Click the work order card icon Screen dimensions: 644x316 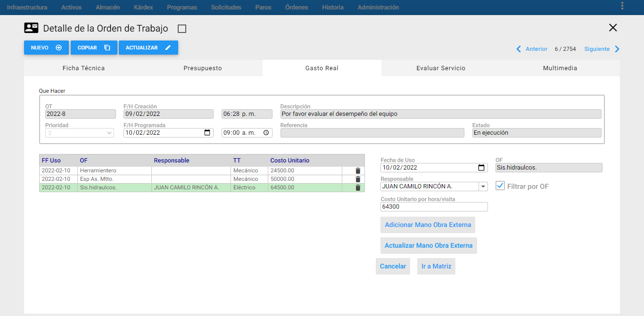pos(31,28)
